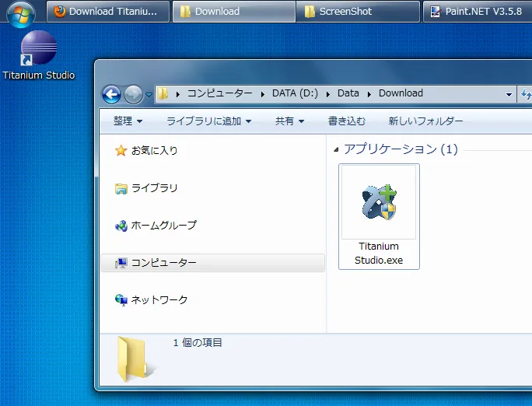Image resolution: width=532 pixels, height=406 pixels.
Task: Navigate to コンピューター in address bar
Action: click(x=220, y=93)
